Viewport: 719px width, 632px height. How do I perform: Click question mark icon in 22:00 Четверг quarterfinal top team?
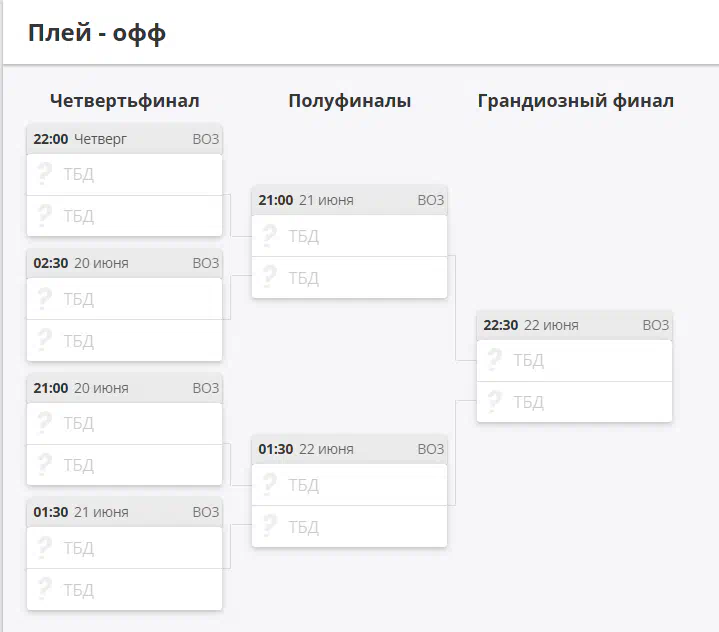point(44,173)
